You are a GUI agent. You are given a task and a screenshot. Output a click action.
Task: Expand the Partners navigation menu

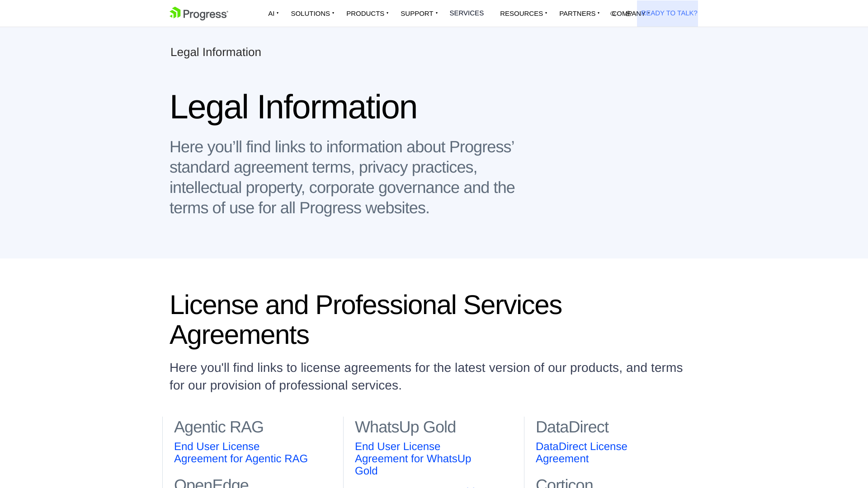579,14
